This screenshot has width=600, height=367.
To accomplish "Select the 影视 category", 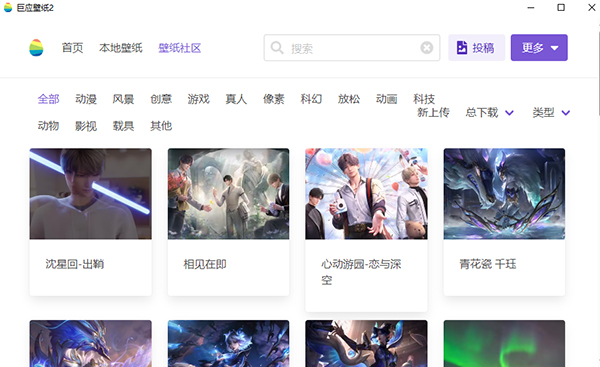I will (x=86, y=126).
